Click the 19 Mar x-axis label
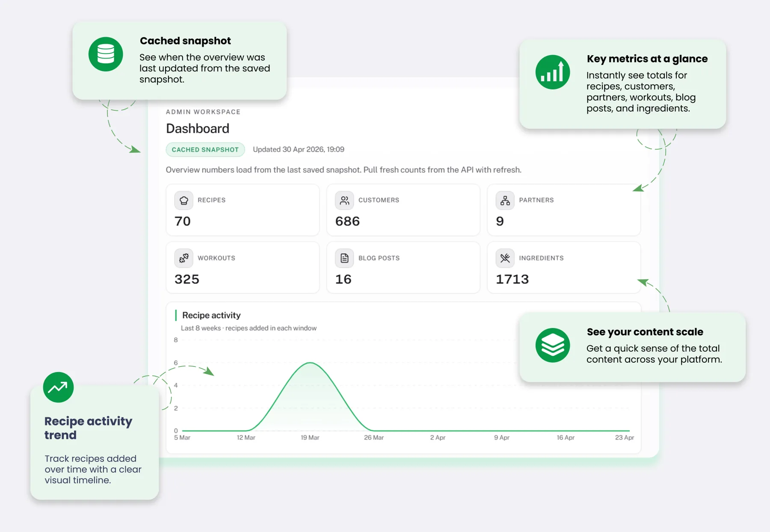This screenshot has width=770, height=532. (x=310, y=438)
